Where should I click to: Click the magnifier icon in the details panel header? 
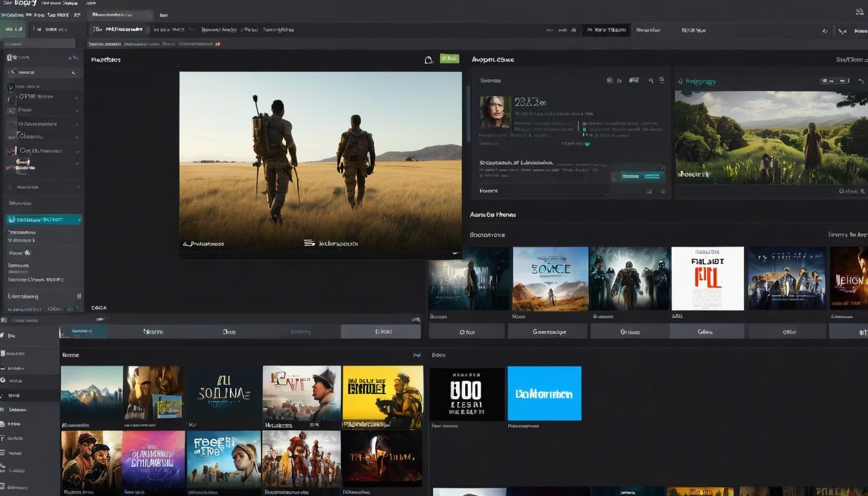[x=652, y=81]
